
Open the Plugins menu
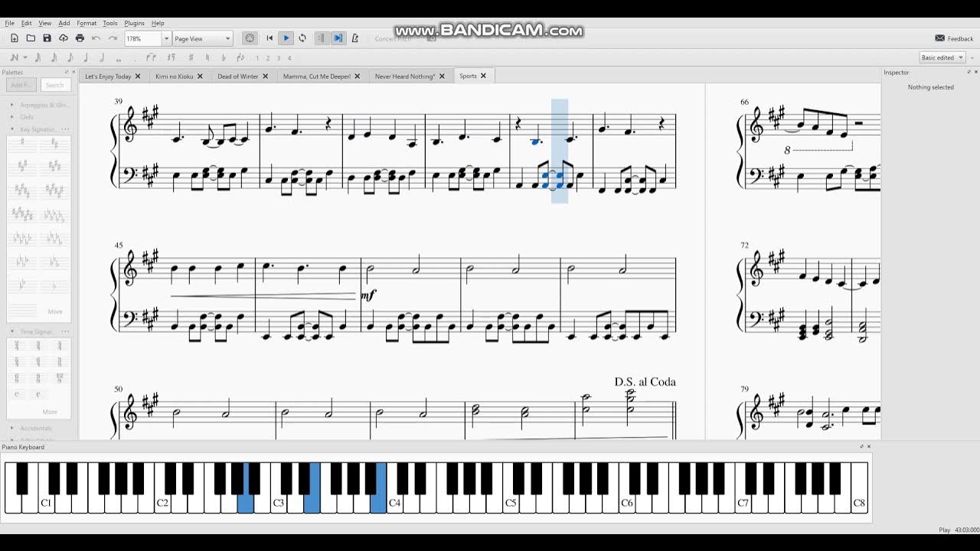(x=134, y=23)
